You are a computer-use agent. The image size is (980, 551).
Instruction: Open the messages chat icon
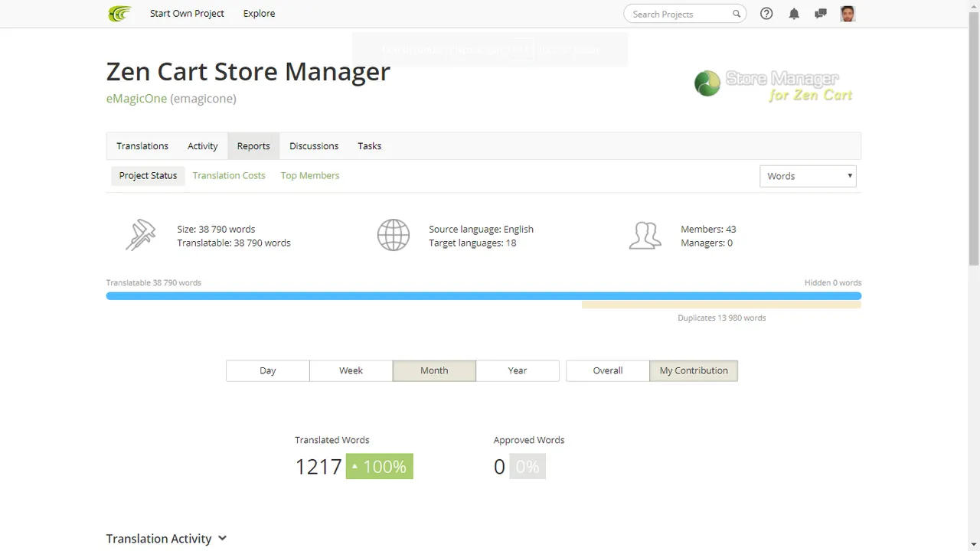point(821,14)
